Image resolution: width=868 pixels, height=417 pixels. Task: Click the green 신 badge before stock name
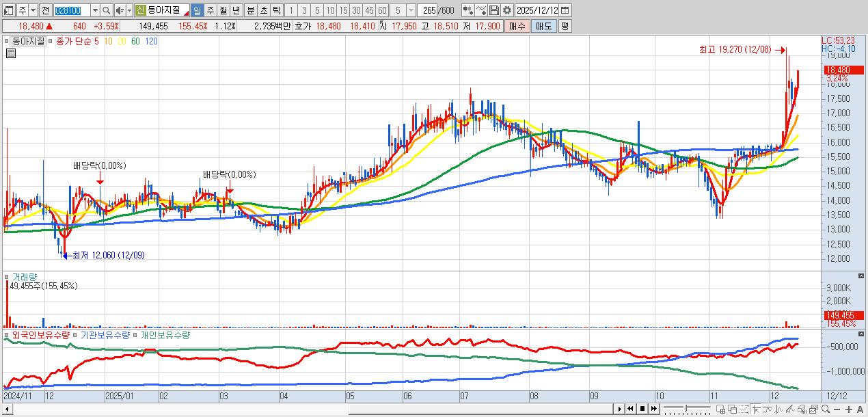tap(141, 10)
